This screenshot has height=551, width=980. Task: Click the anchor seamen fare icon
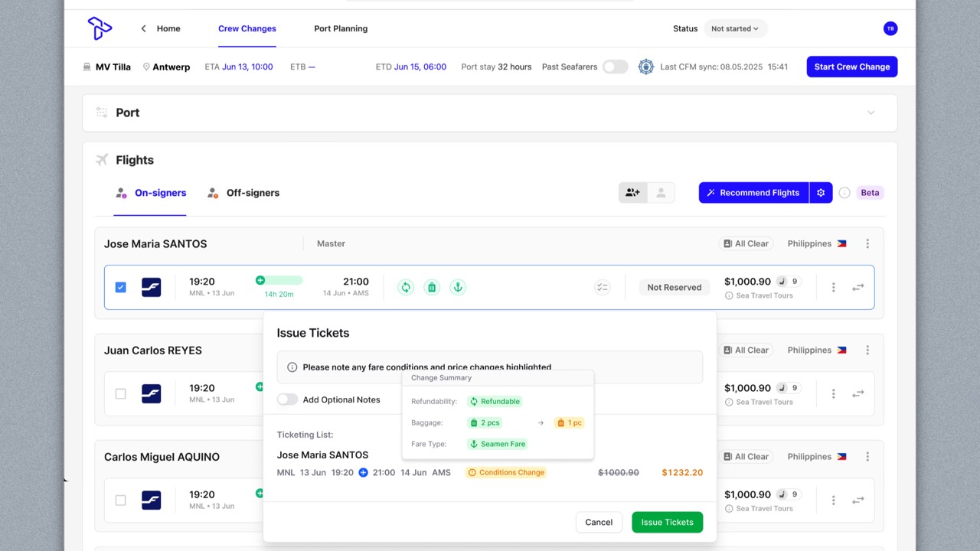click(458, 287)
